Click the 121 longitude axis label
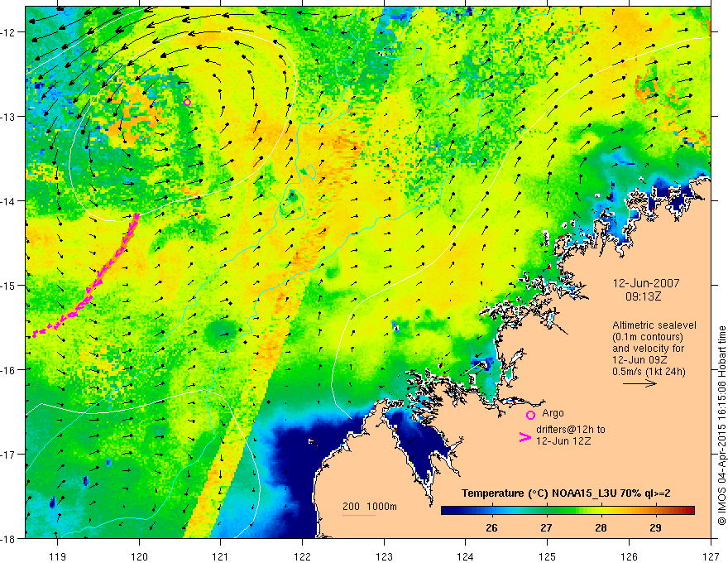Viewport: 728px width, 563px height. (x=221, y=556)
